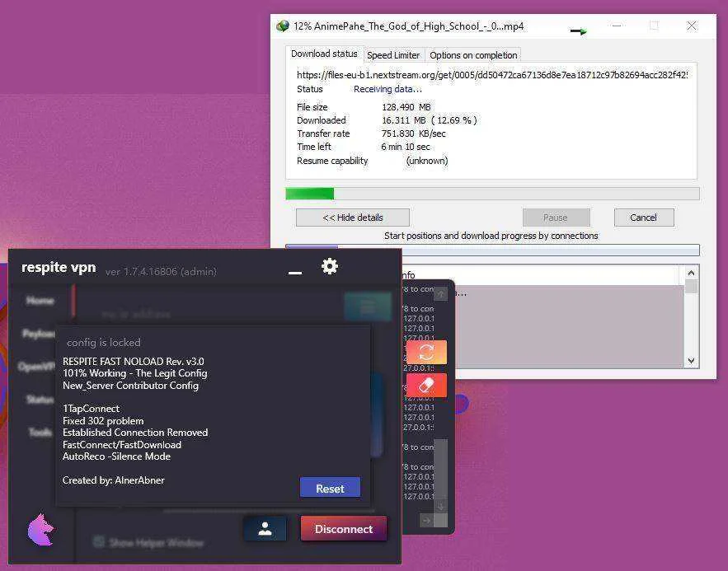728x571 pixels.
Task: Click the green download progress bar
Action: pos(492,194)
